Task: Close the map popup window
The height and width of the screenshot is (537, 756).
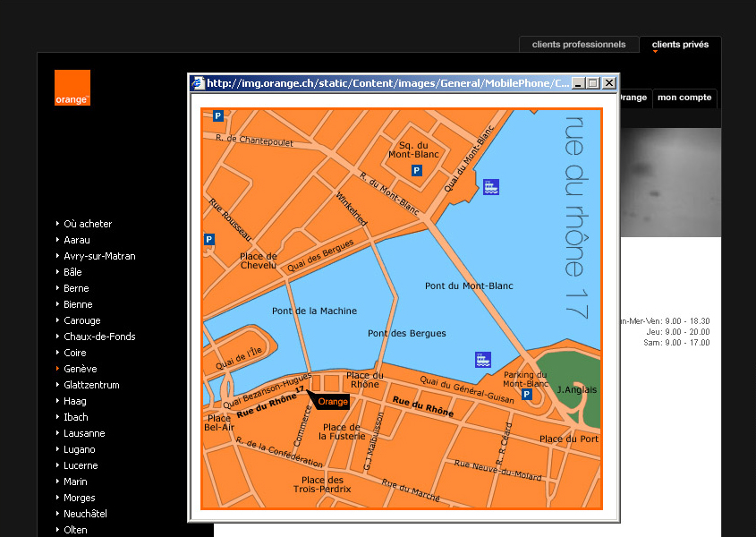Action: 609,83
